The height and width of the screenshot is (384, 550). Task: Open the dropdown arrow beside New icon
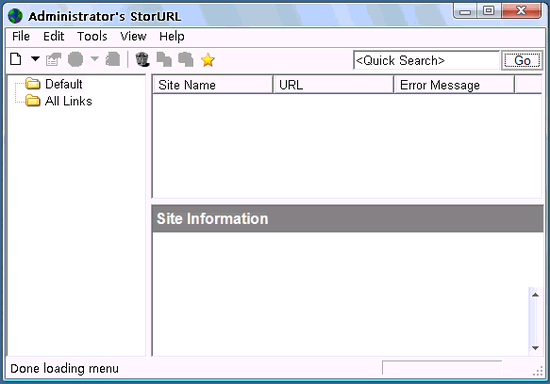click(x=35, y=59)
